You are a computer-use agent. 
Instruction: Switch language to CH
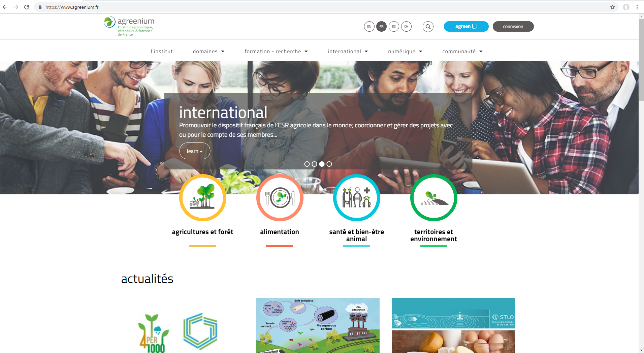pyautogui.click(x=406, y=27)
